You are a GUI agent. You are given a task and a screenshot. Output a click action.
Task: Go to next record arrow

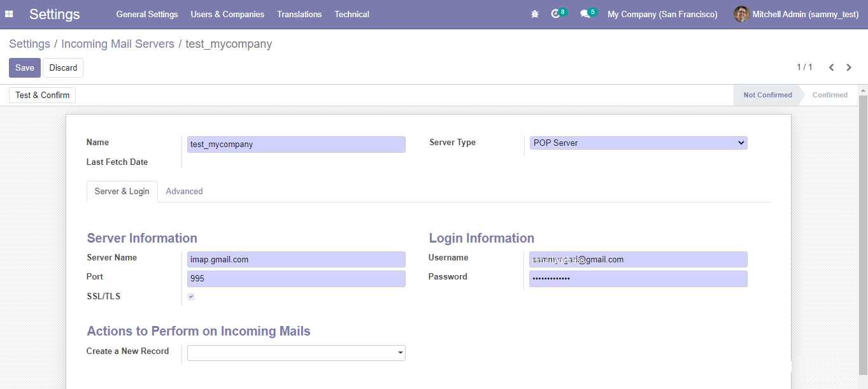pyautogui.click(x=849, y=67)
